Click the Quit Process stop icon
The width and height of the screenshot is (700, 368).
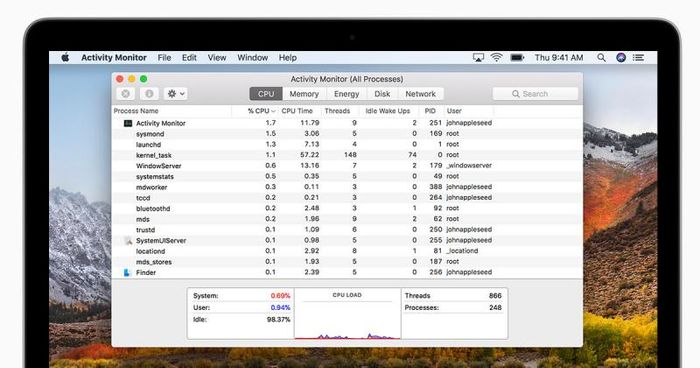click(126, 94)
